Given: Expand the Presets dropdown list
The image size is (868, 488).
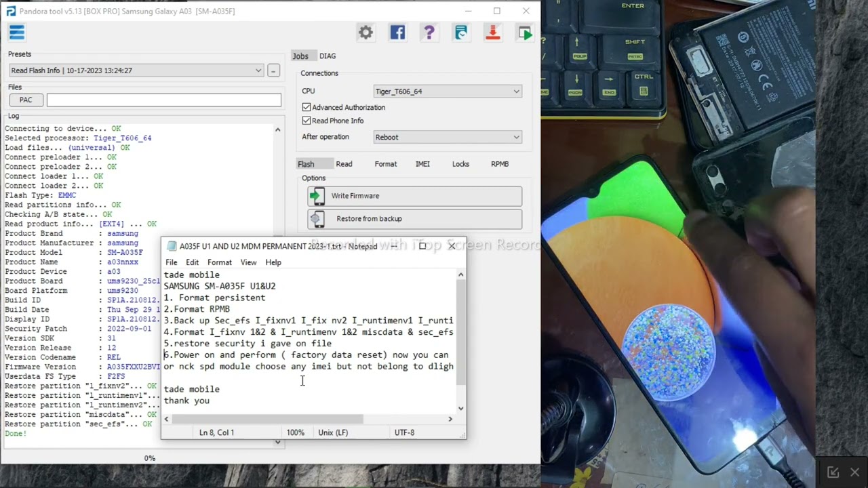Looking at the screenshot, I should (x=258, y=70).
